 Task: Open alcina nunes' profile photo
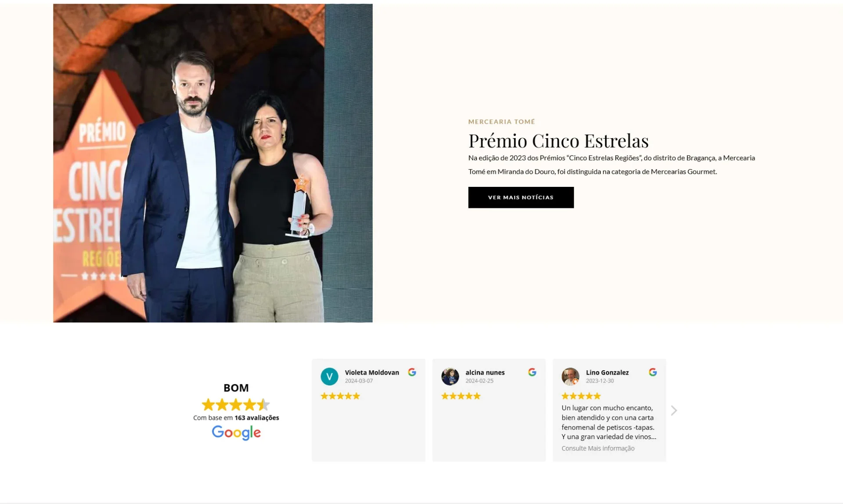click(x=450, y=376)
